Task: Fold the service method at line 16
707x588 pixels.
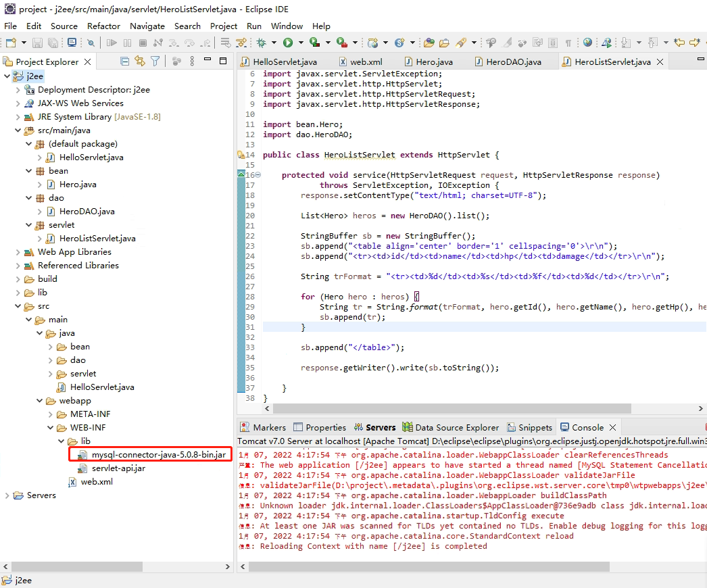Action: pos(258,175)
